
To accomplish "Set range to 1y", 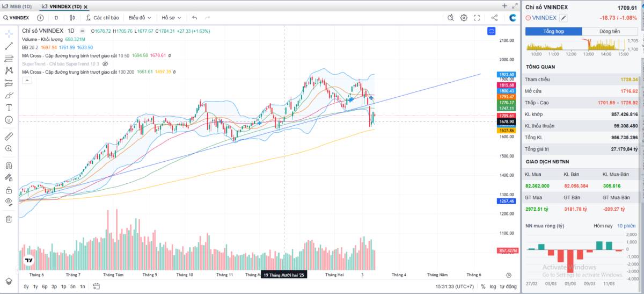I will [x=35, y=286].
